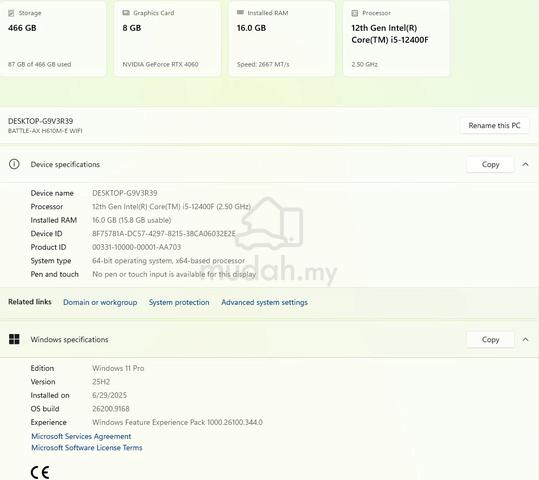The height and width of the screenshot is (480, 539).
Task: Click the Installed RAM icon
Action: (240, 12)
